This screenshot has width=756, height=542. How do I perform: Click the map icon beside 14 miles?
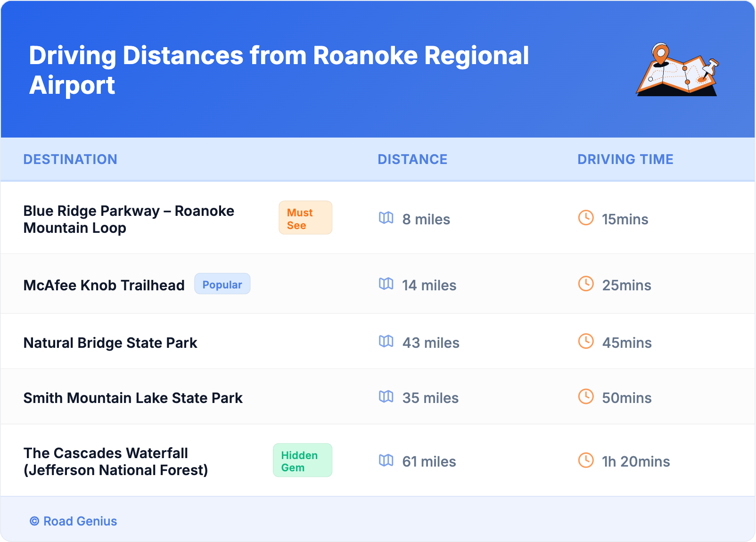tap(386, 284)
